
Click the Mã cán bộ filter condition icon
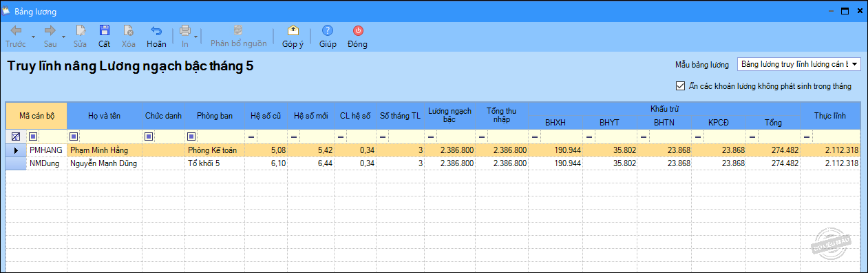(32, 136)
